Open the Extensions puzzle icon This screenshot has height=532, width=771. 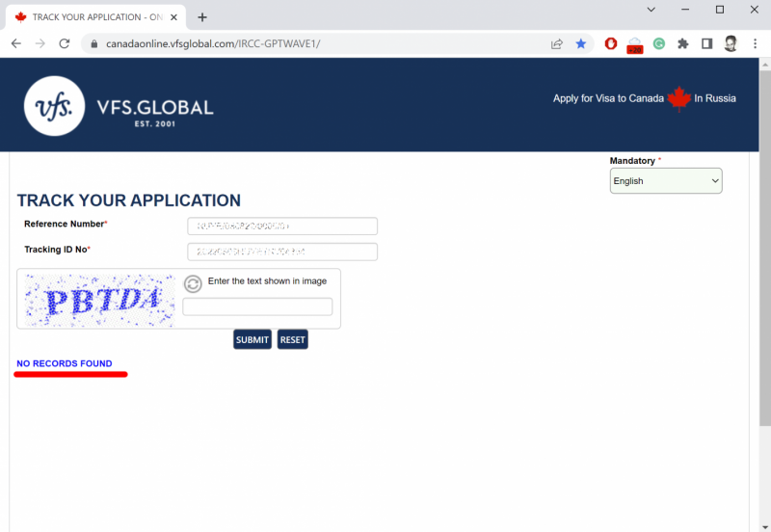[x=683, y=43]
